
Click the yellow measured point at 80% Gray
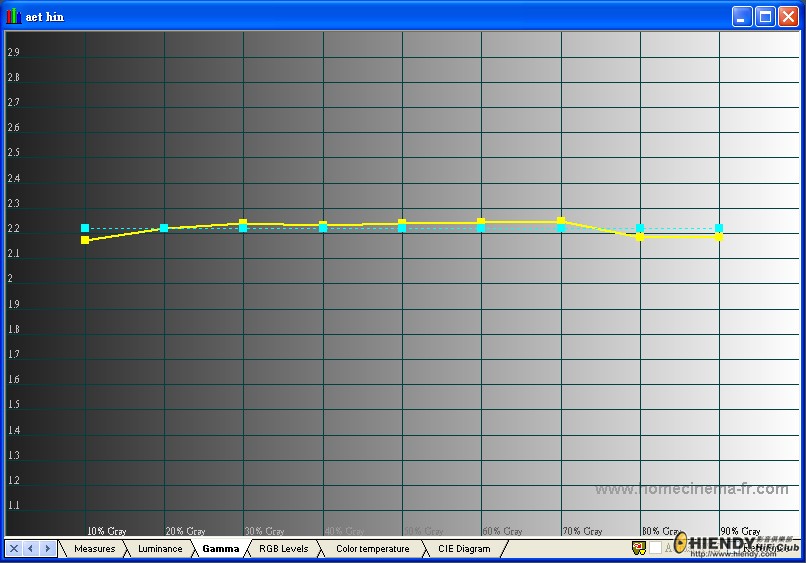click(640, 237)
